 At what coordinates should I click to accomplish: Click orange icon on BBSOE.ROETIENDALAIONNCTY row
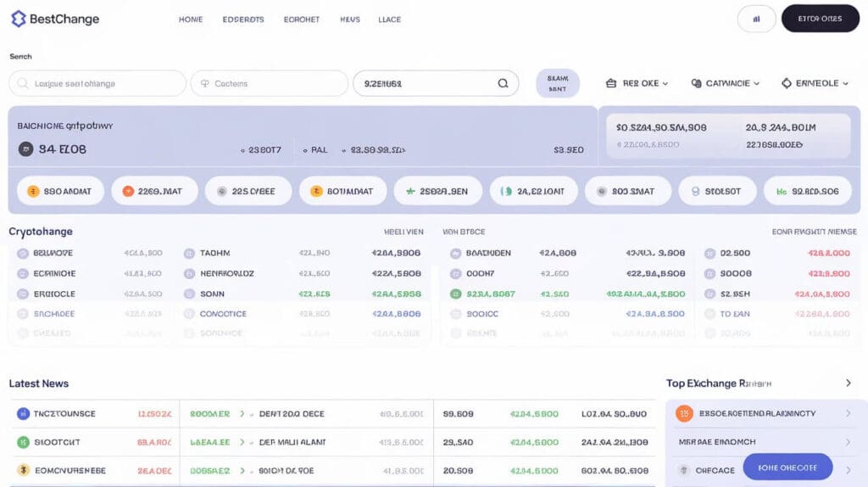point(684,413)
